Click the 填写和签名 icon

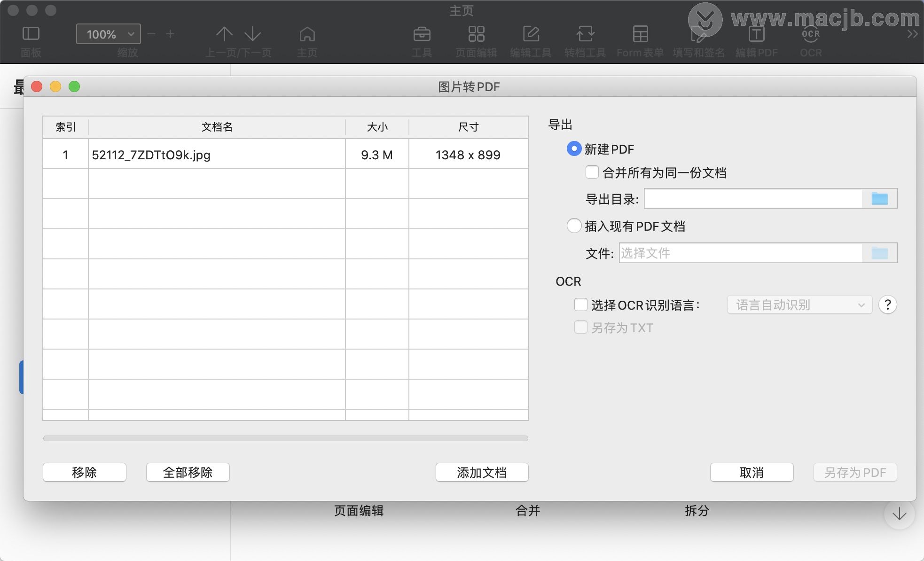(x=697, y=34)
